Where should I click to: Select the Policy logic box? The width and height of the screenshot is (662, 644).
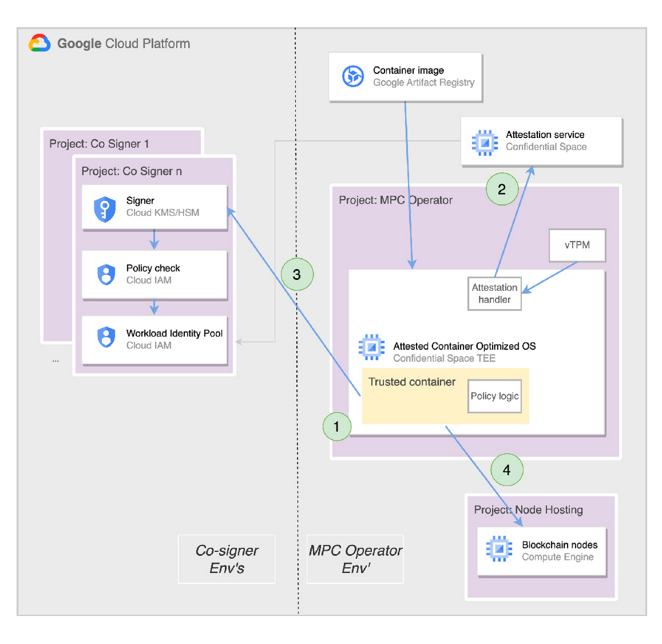click(x=494, y=396)
